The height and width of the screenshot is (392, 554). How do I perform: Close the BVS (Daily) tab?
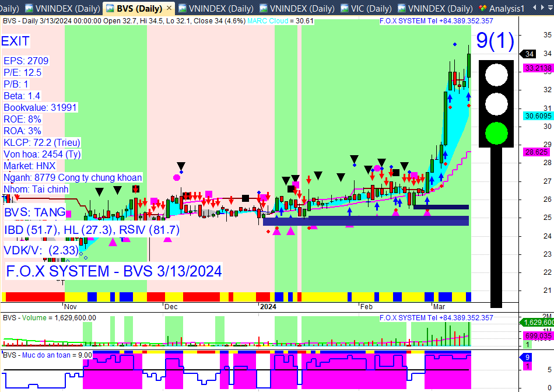pos(169,8)
